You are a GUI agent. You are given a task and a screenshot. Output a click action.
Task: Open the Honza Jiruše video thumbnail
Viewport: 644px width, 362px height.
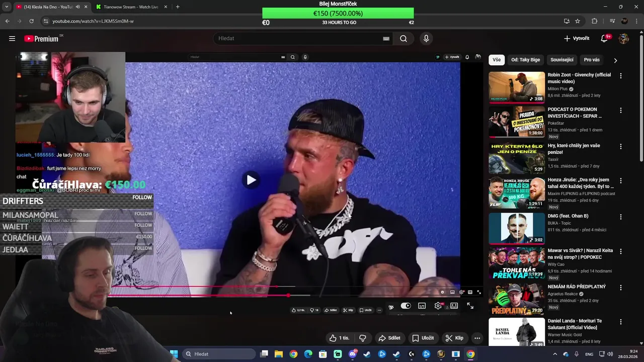(x=516, y=193)
